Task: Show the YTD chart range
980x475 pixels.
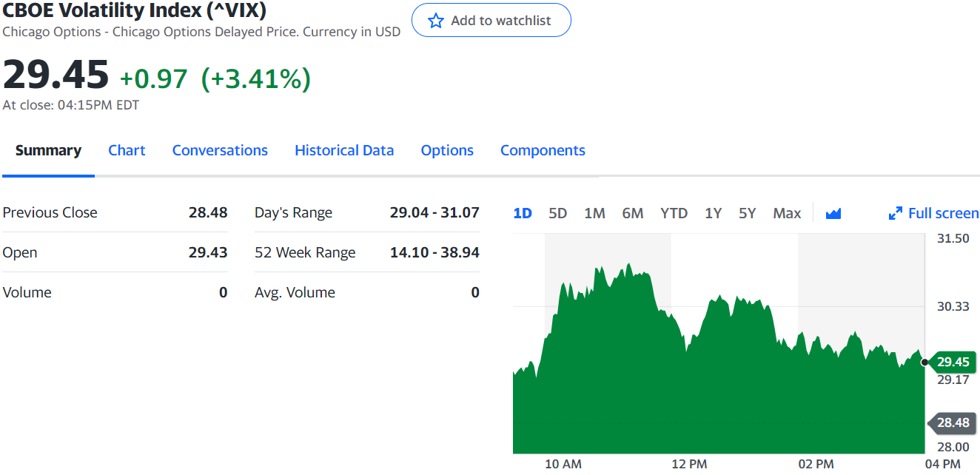Action: click(674, 213)
